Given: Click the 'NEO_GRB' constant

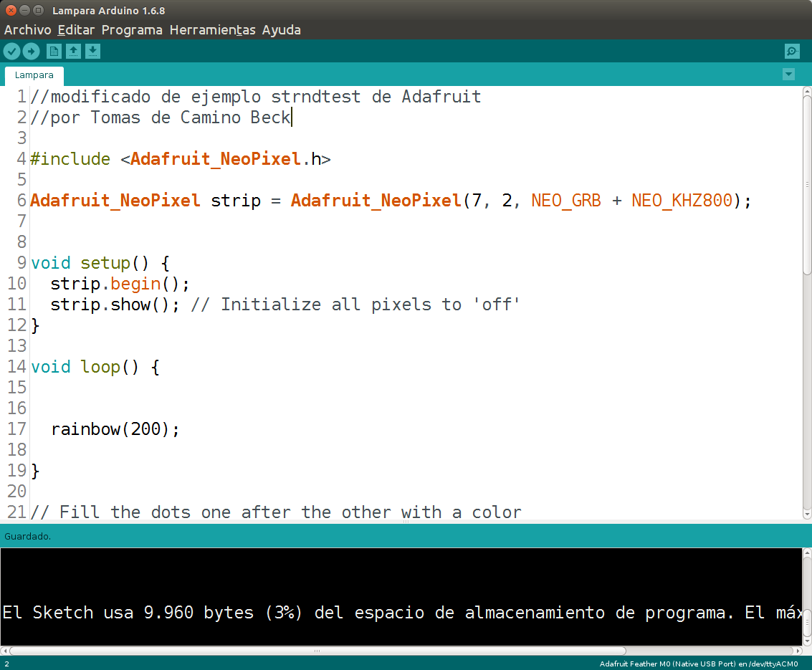Looking at the screenshot, I should click(566, 201).
